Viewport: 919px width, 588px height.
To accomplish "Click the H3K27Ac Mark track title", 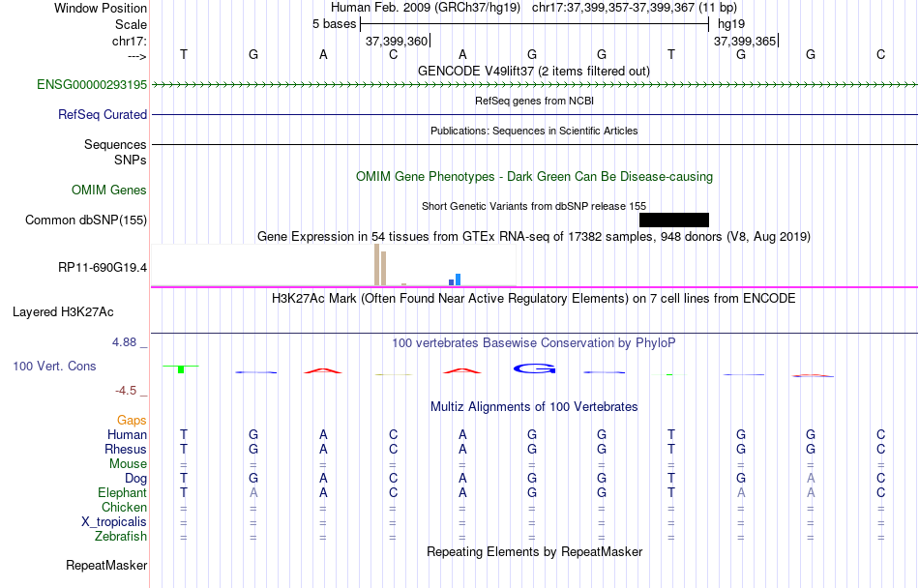I will tap(534, 299).
